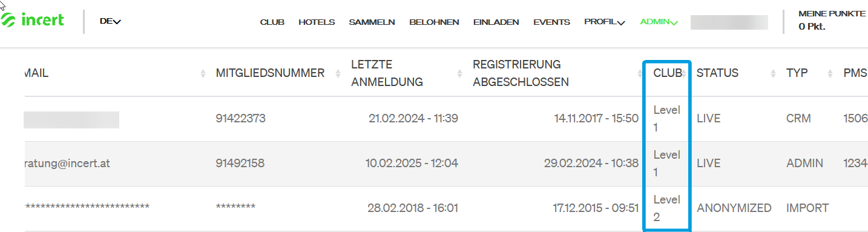Click the MEINE PUNKTE display
Screen dimensions: 868x232
coord(832,20)
